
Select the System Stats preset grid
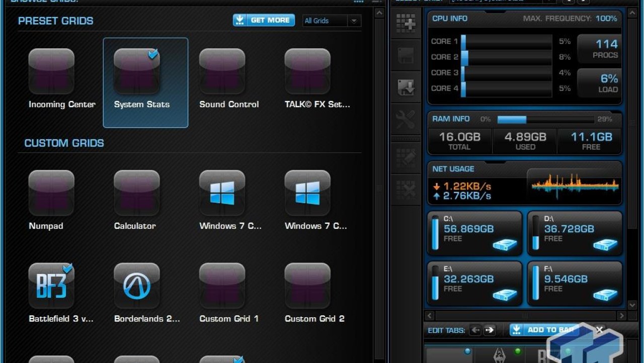tap(145, 82)
